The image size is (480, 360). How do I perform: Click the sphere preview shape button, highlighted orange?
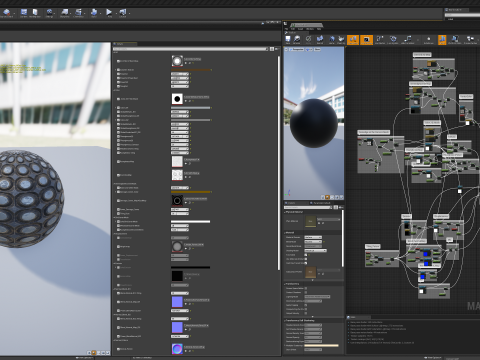pyautogui.click(x=327, y=197)
